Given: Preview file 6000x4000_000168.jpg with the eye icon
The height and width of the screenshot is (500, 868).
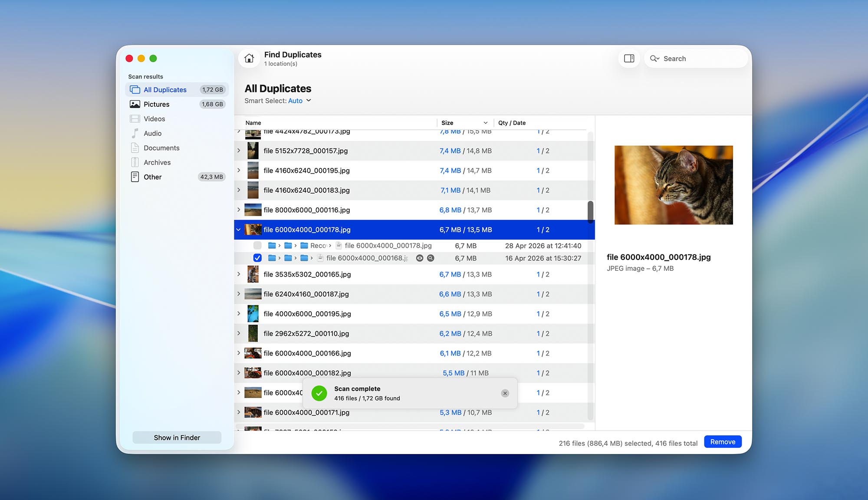Looking at the screenshot, I should click(419, 258).
